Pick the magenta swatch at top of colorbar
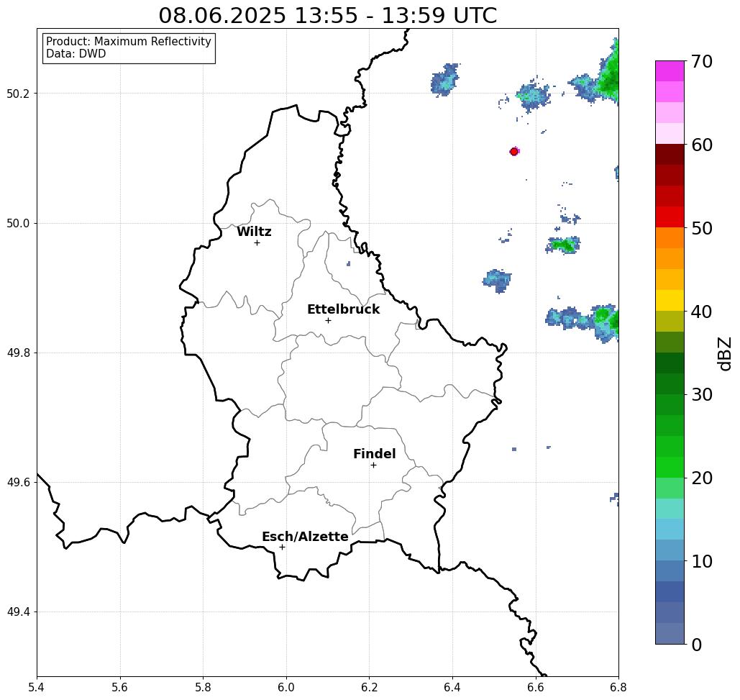The width and height of the screenshot is (740, 700). 670,71
